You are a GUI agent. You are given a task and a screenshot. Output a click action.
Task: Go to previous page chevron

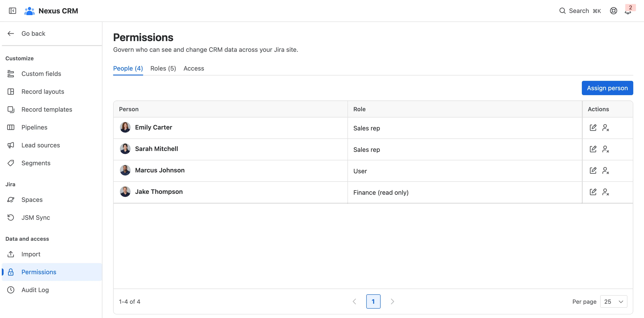click(x=354, y=301)
